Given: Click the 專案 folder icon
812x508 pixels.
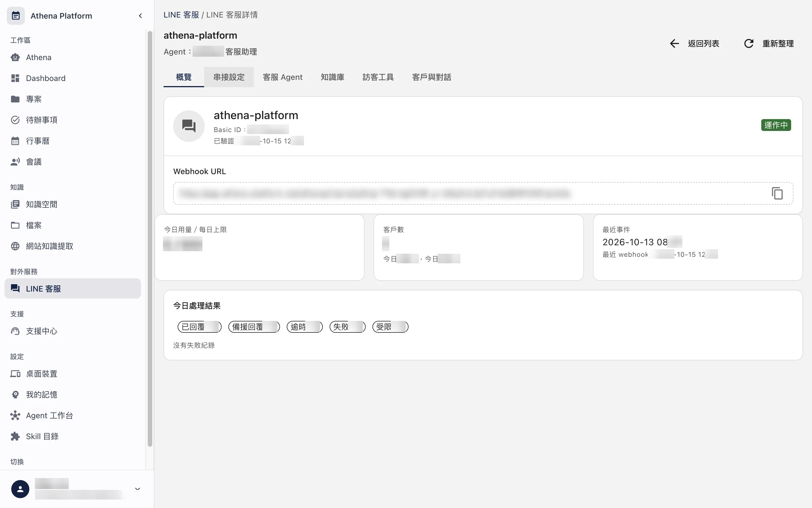Looking at the screenshot, I should tap(15, 99).
